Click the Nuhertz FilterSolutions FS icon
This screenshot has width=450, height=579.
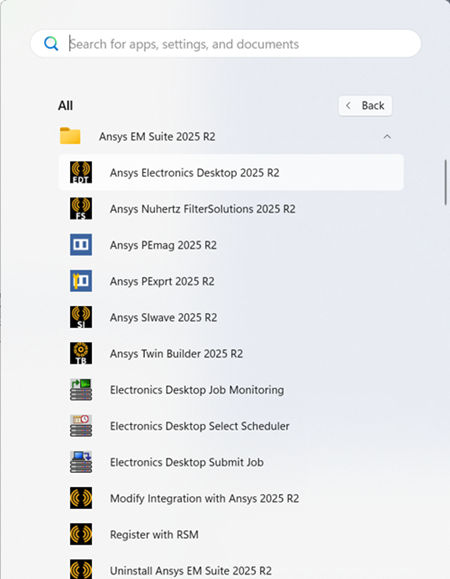tap(81, 209)
